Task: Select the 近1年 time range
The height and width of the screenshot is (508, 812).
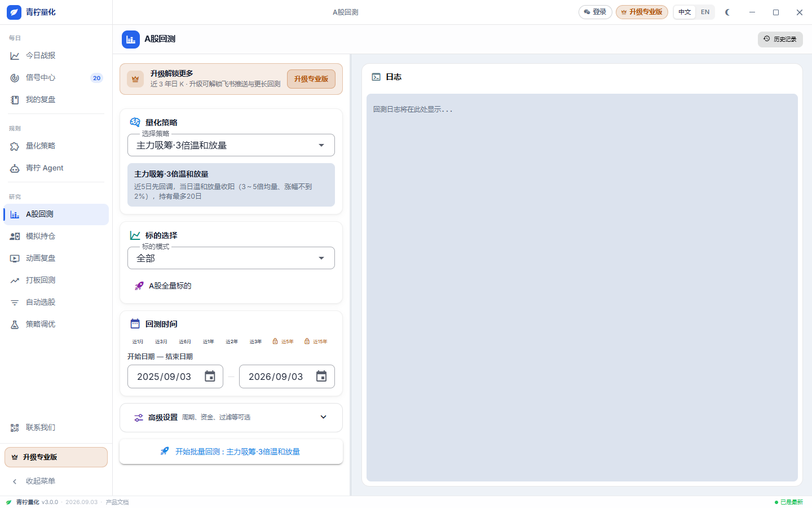Action: click(x=209, y=341)
